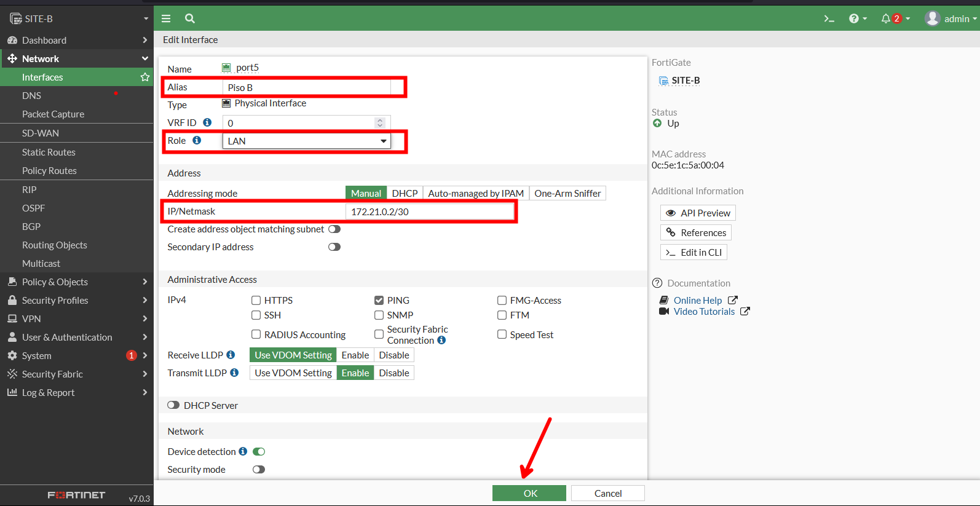Click the VRF ID info icon

click(x=207, y=122)
